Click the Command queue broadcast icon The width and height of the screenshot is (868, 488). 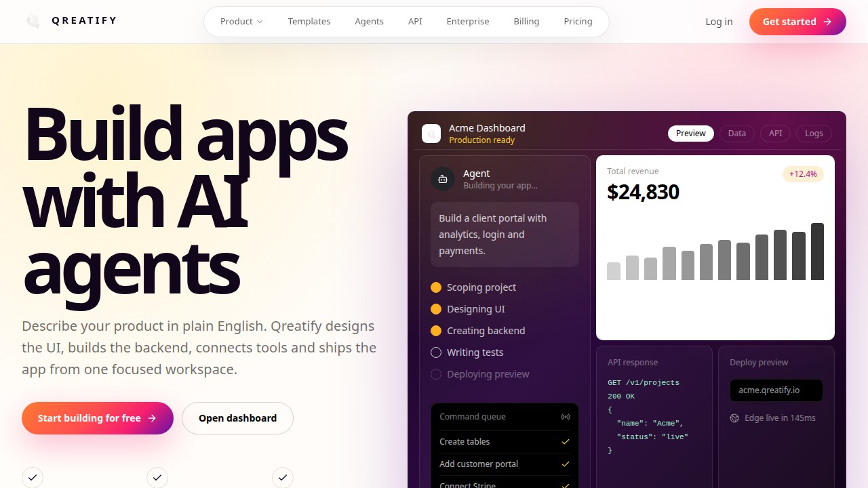pyautogui.click(x=566, y=417)
